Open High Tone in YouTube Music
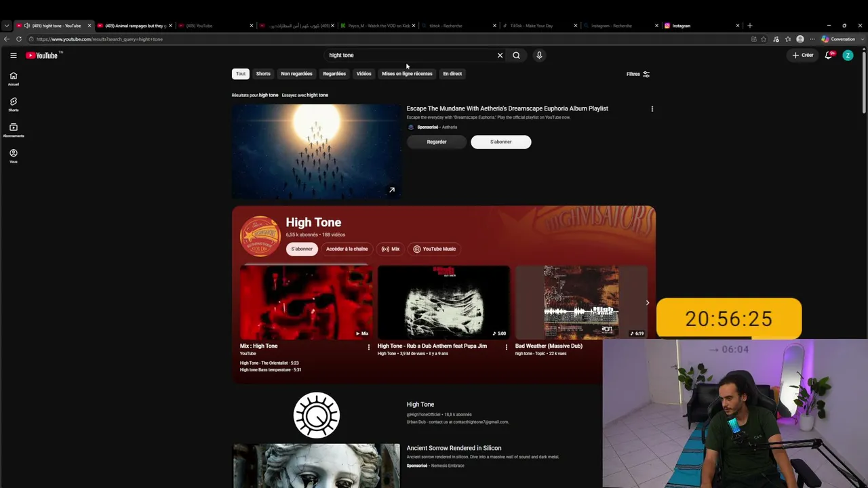 tap(435, 249)
